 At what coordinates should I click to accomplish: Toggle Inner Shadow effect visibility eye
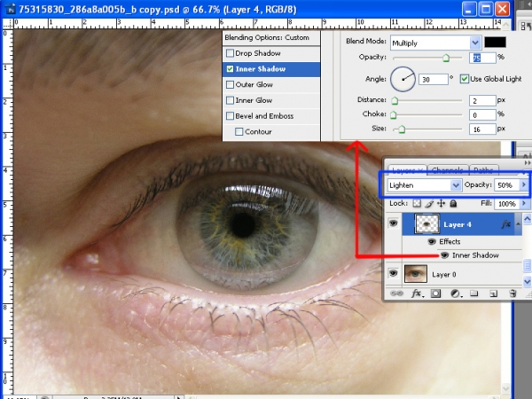445,255
